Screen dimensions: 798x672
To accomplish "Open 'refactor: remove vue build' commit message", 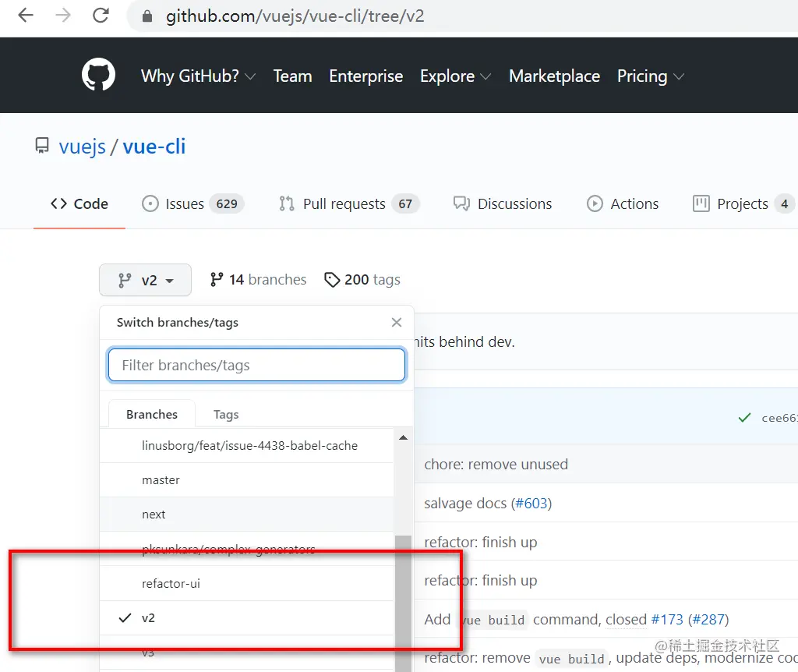I will pos(611,658).
